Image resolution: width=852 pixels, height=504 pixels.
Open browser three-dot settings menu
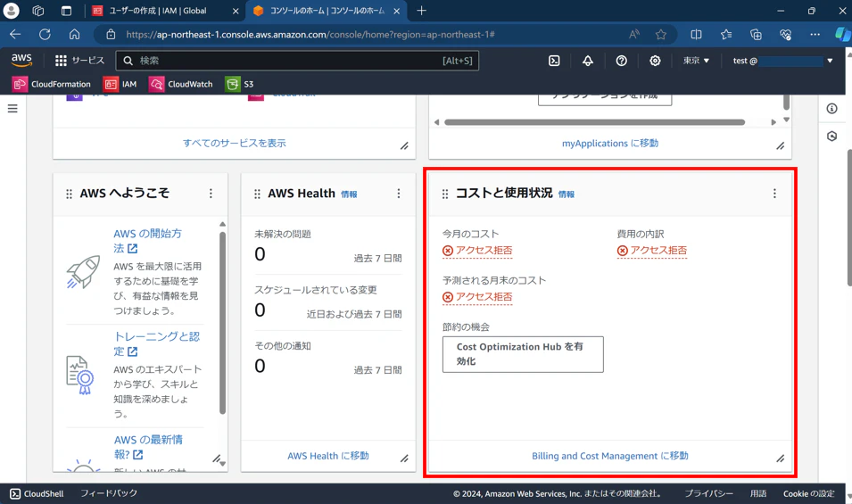point(815,34)
